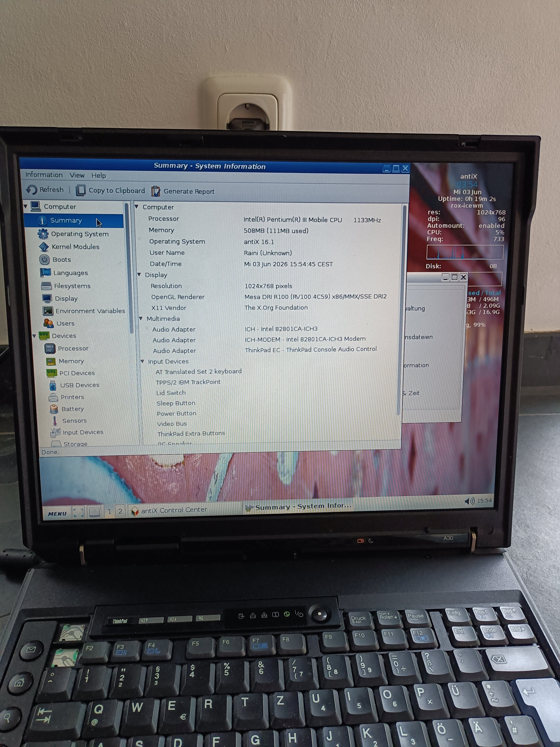The width and height of the screenshot is (560, 747).
Task: Click the 'Intel(R) Pentium(R) III Mobile CPU' value
Action: pos(293,220)
